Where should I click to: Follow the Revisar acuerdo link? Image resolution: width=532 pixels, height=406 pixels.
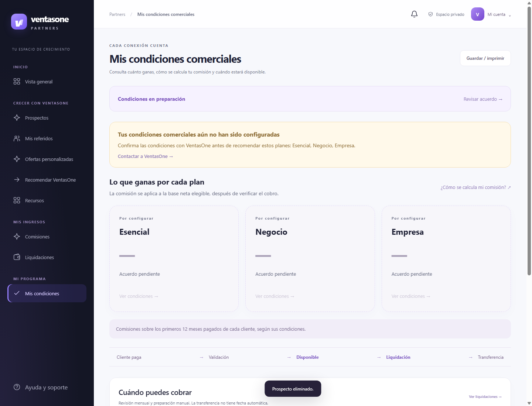click(x=483, y=99)
